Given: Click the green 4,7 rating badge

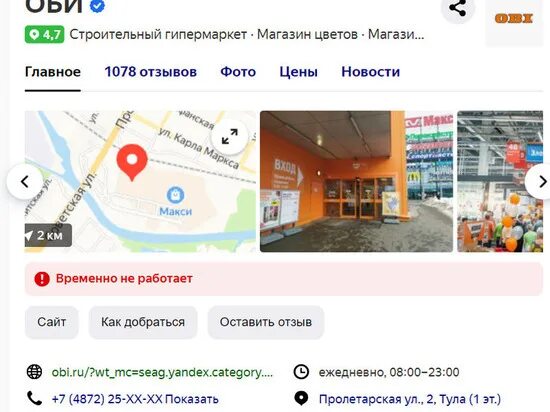Looking at the screenshot, I should pyautogui.click(x=45, y=34).
